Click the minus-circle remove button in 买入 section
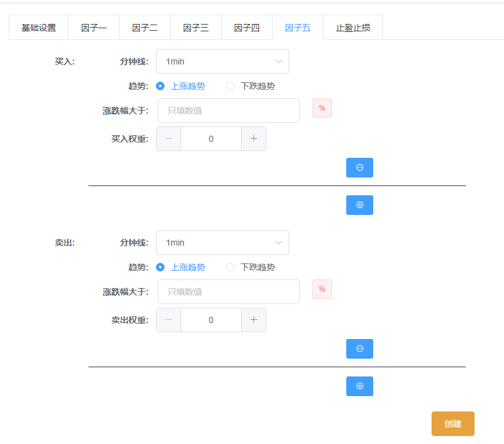 pyautogui.click(x=359, y=168)
